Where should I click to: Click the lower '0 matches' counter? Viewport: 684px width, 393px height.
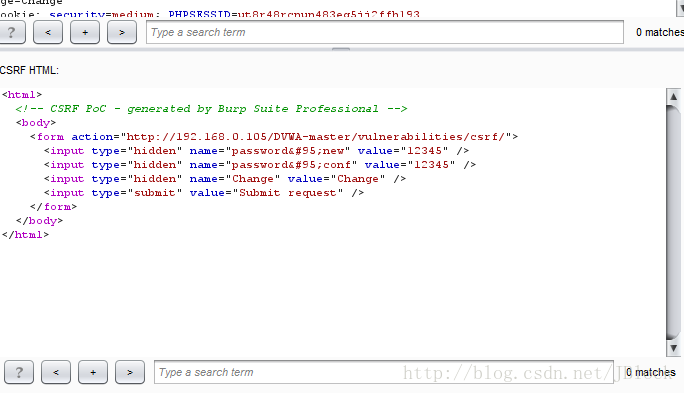(x=650, y=372)
